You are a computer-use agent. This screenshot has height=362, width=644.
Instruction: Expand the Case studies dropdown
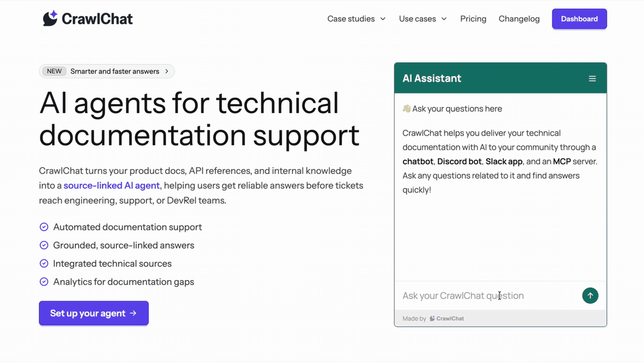356,19
